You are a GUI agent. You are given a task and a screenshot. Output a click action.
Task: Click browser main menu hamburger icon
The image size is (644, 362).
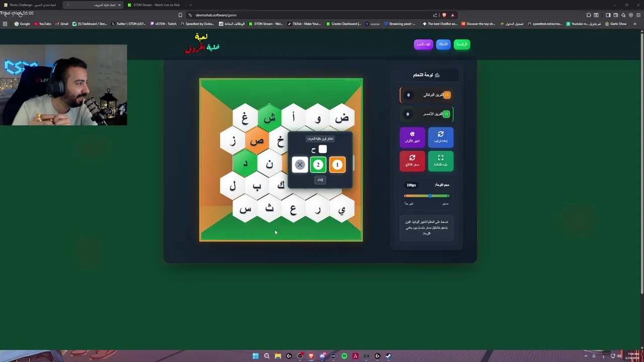[638, 15]
